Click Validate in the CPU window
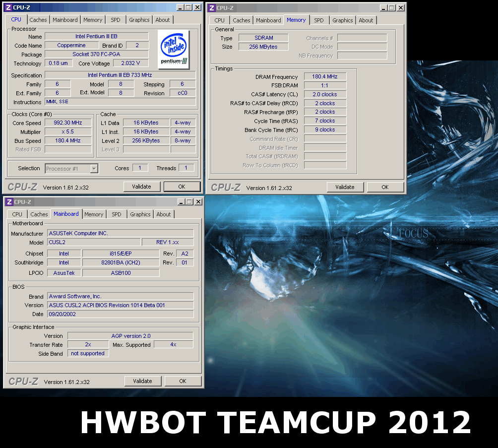The height and width of the screenshot is (448, 498). (x=142, y=187)
